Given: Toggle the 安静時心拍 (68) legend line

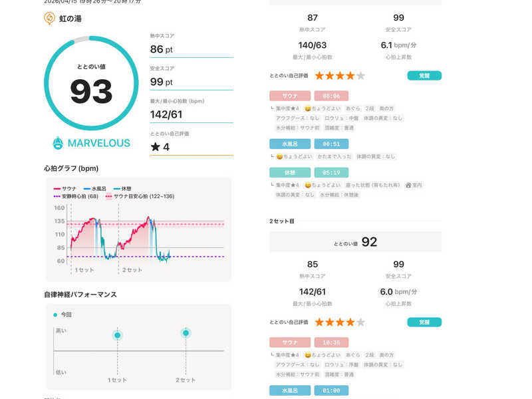Looking at the screenshot, I should click(x=76, y=197).
